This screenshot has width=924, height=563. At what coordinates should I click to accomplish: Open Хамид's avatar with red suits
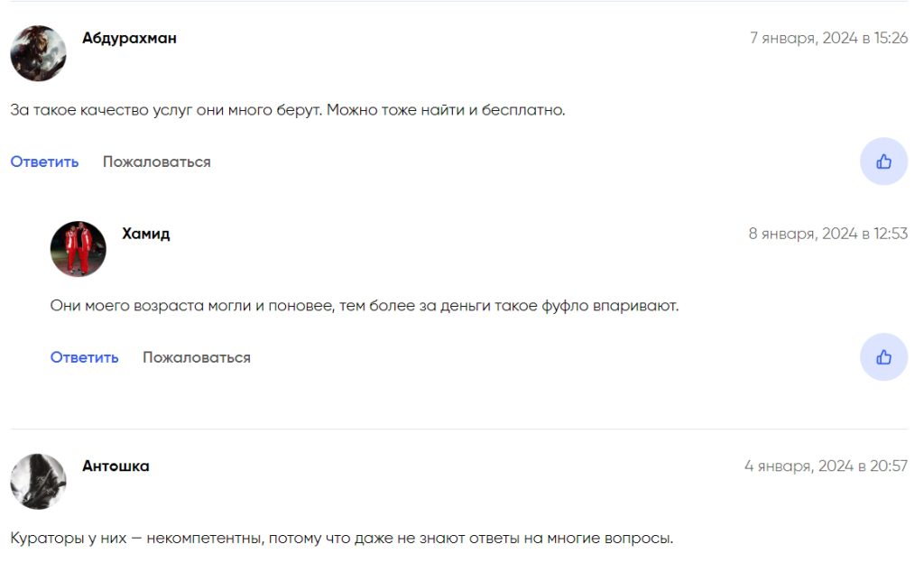pos(79,249)
